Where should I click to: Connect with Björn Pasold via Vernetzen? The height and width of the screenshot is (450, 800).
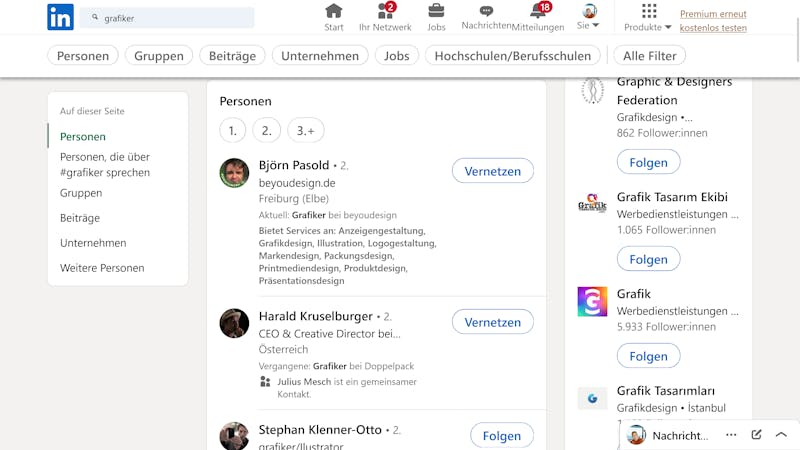tap(493, 171)
